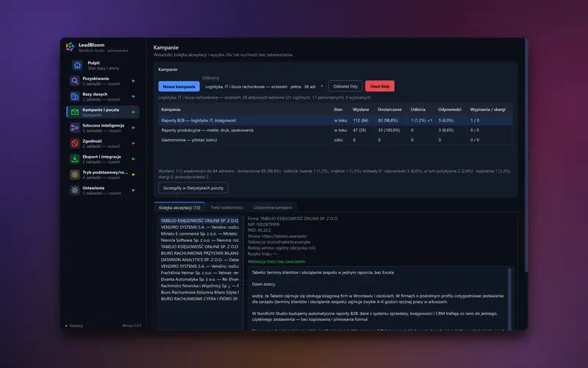The width and height of the screenshot is (588, 368).
Task: Click the 83 (98,8%) delivered cell
Action: coord(388,121)
